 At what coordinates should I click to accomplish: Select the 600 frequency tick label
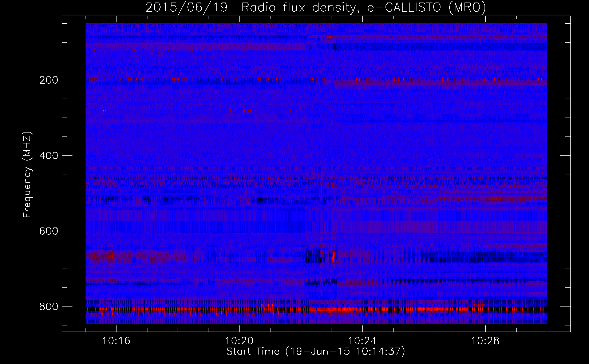[49, 231]
